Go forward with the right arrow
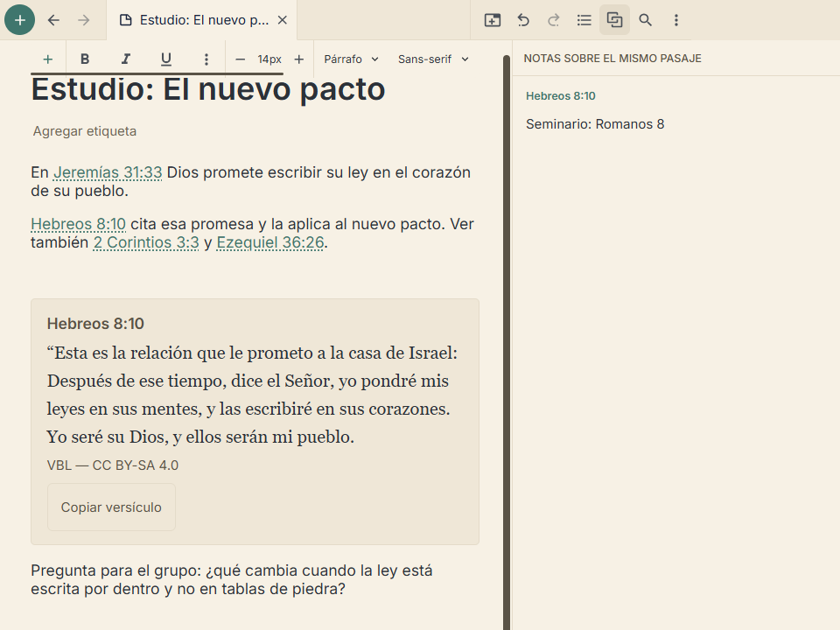The width and height of the screenshot is (840, 630). 84,20
